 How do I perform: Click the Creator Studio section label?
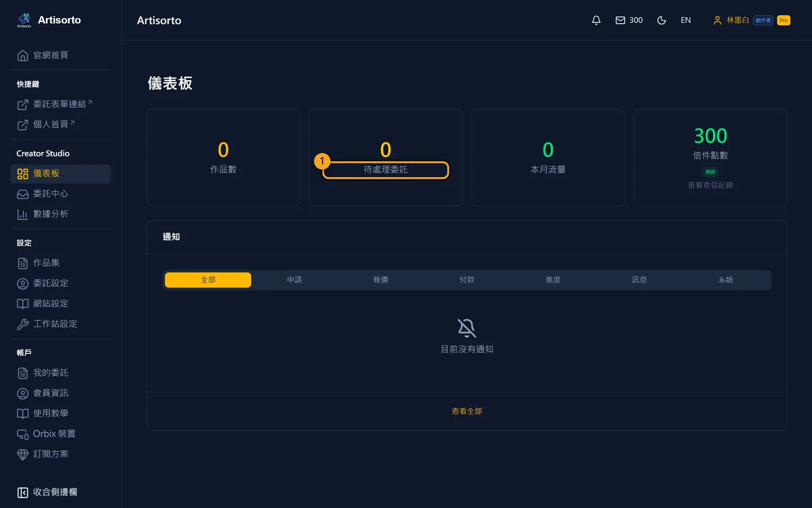coord(43,153)
